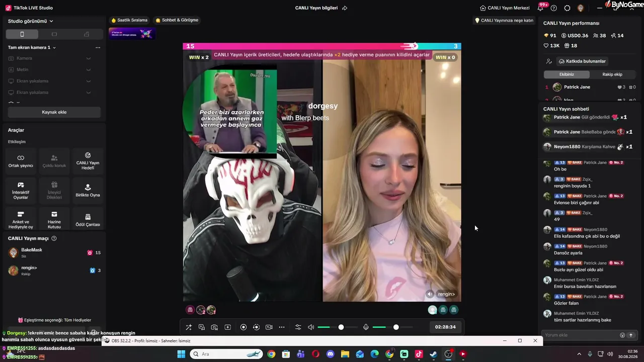Open Anket ve Hediyeyle oy tool

click(x=21, y=220)
